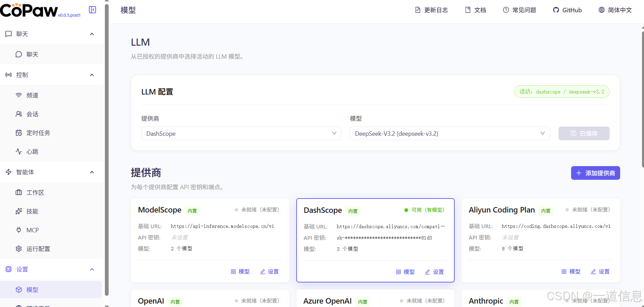Open the MCP page
Viewport: 644px width, 307px height.
51,230
